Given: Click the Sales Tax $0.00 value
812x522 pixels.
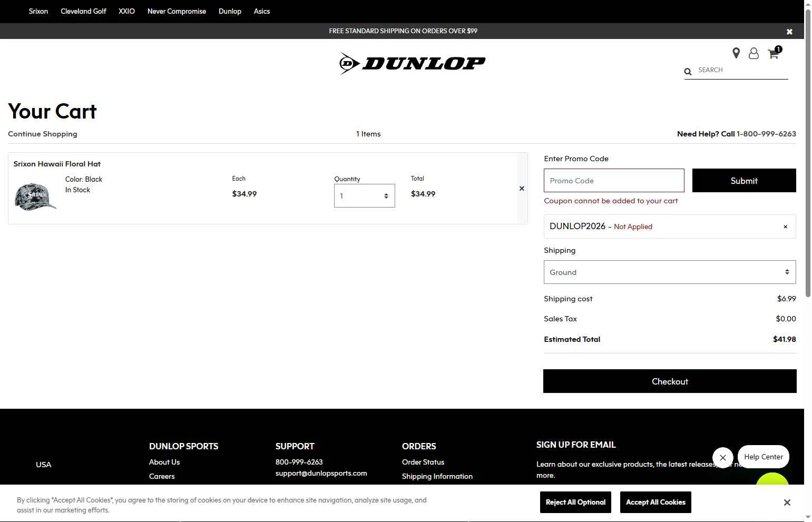Looking at the screenshot, I should tap(786, 319).
